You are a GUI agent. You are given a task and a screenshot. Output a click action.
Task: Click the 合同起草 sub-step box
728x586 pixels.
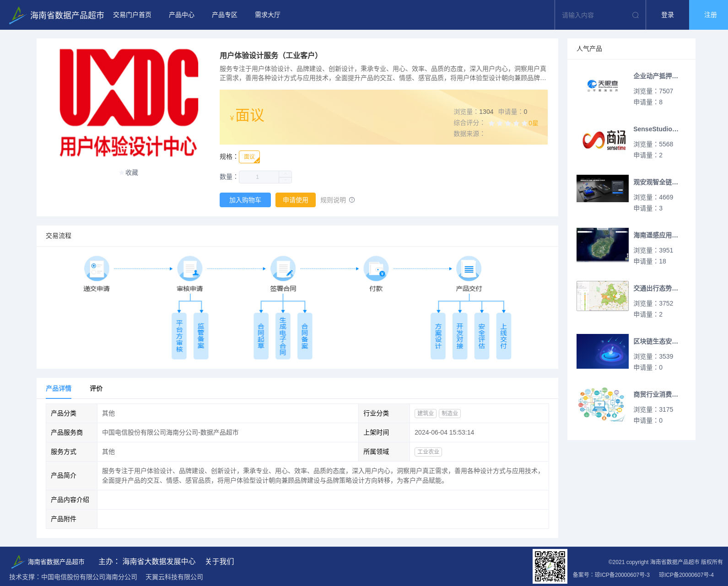[261, 336]
